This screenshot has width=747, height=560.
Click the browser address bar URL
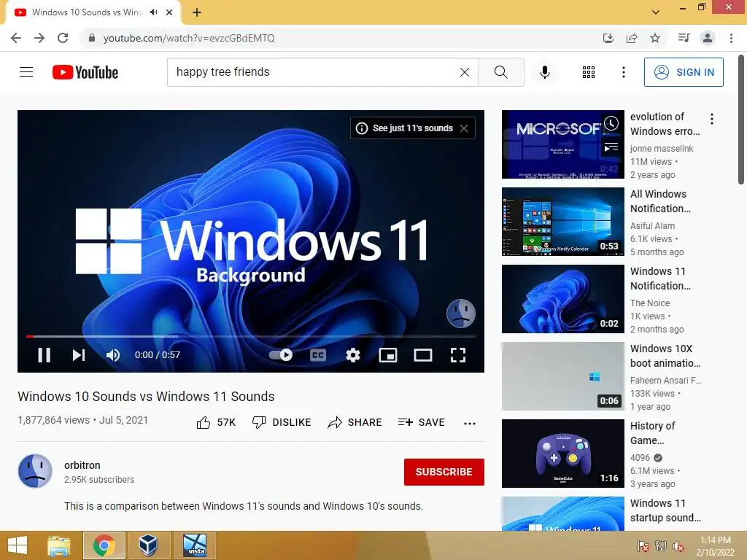pyautogui.click(x=189, y=38)
